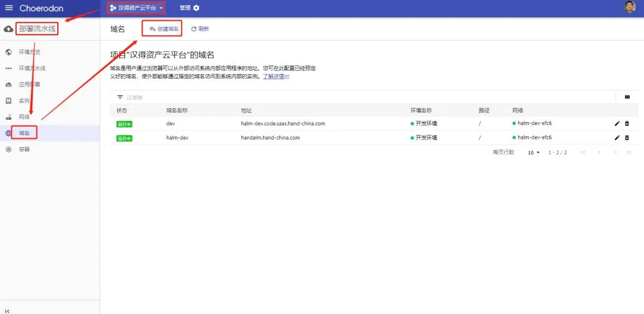Click the 管理 gear icon
The image size is (644, 314).
(x=196, y=8)
